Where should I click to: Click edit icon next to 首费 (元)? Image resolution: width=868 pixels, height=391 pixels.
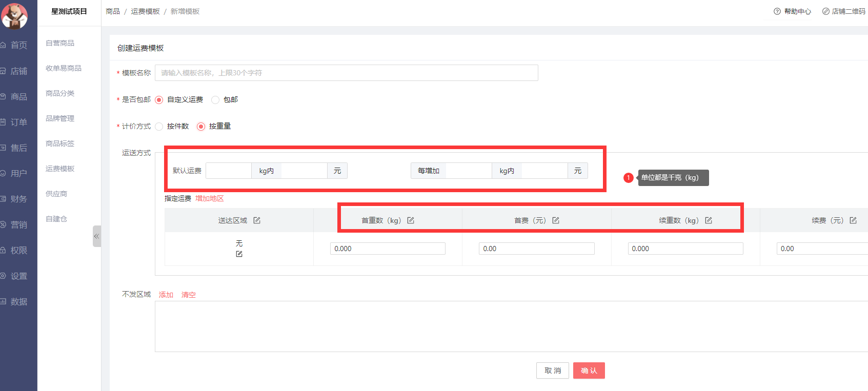(556, 220)
